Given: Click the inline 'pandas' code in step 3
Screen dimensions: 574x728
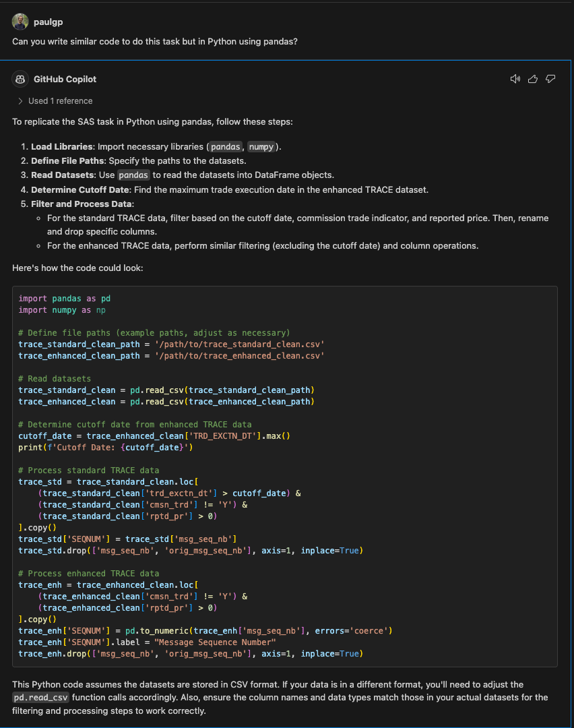Looking at the screenshot, I should coord(133,175).
